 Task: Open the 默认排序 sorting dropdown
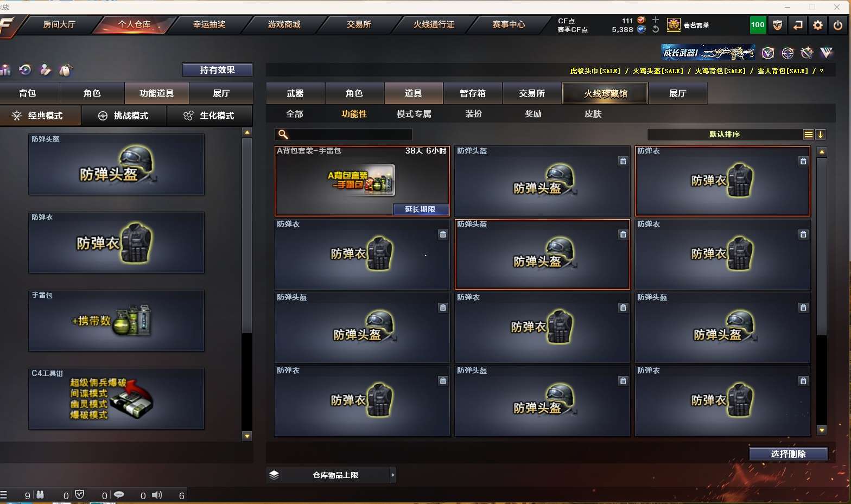pos(725,135)
